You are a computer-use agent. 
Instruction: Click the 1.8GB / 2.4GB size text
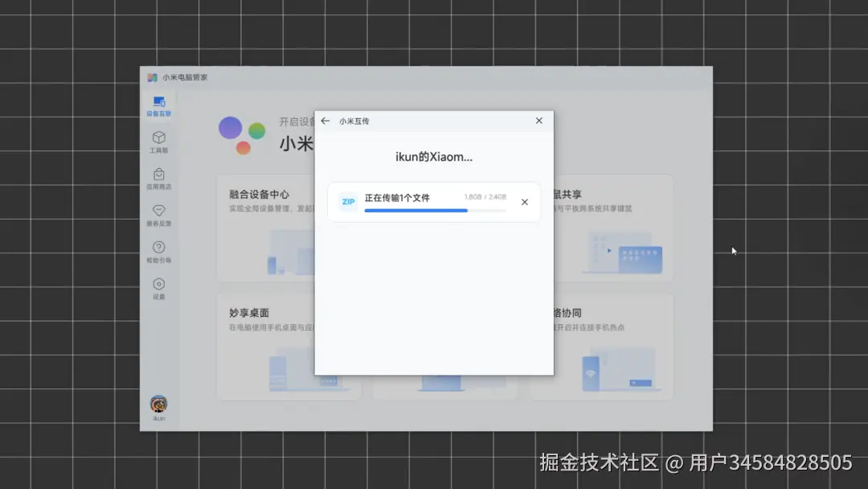tap(485, 197)
